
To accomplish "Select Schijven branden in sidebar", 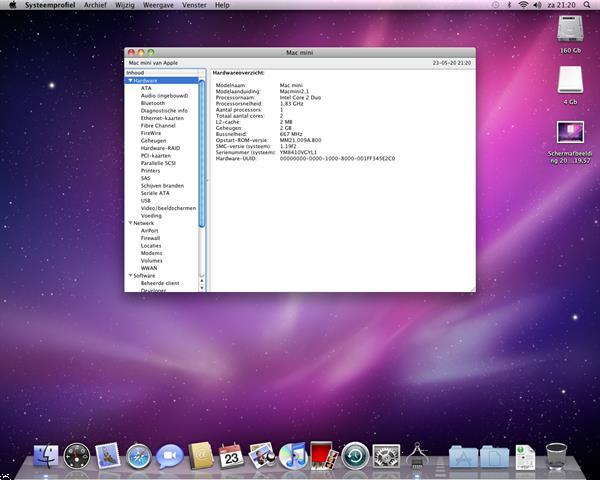I will [x=162, y=186].
